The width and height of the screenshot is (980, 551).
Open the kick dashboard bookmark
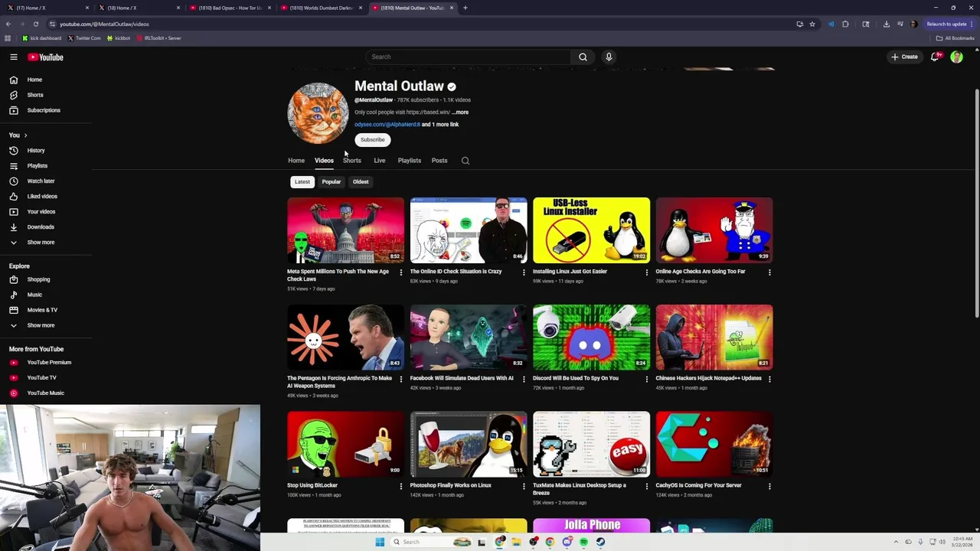41,38
